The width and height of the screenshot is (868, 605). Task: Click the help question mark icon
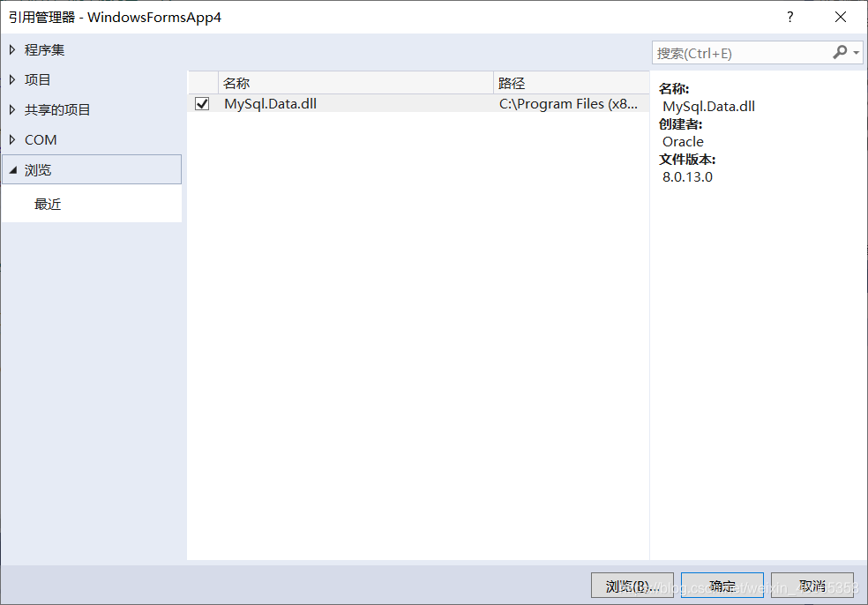coord(789,17)
